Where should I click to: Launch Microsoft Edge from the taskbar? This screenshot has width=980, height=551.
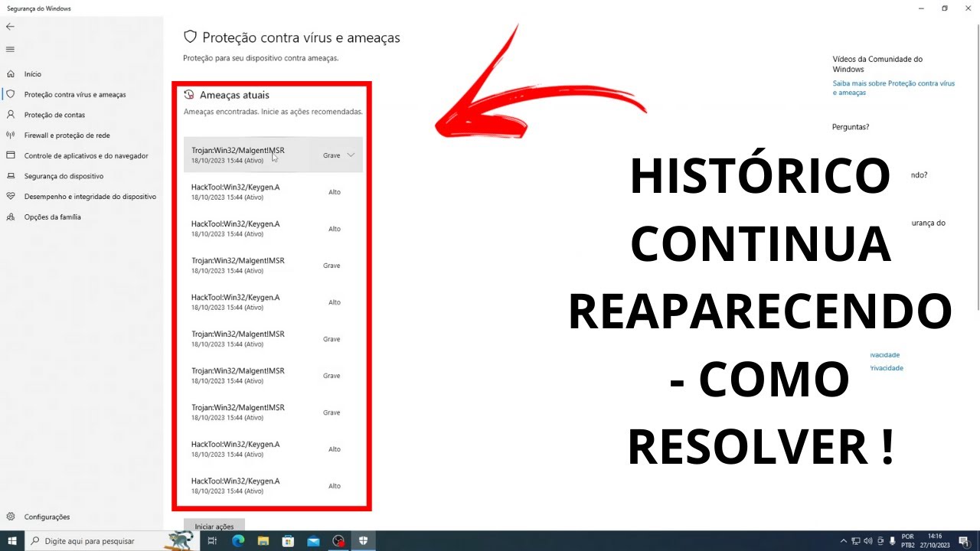point(238,541)
